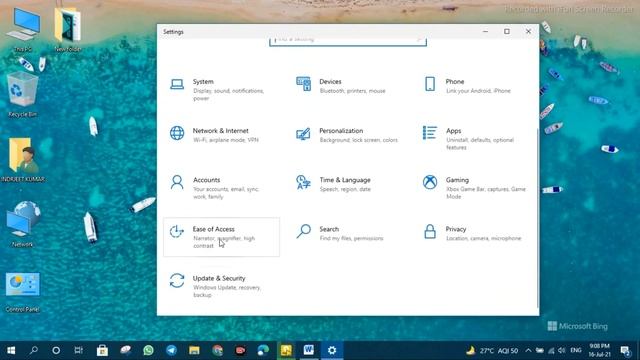Open the Apps list icon

coord(430,133)
